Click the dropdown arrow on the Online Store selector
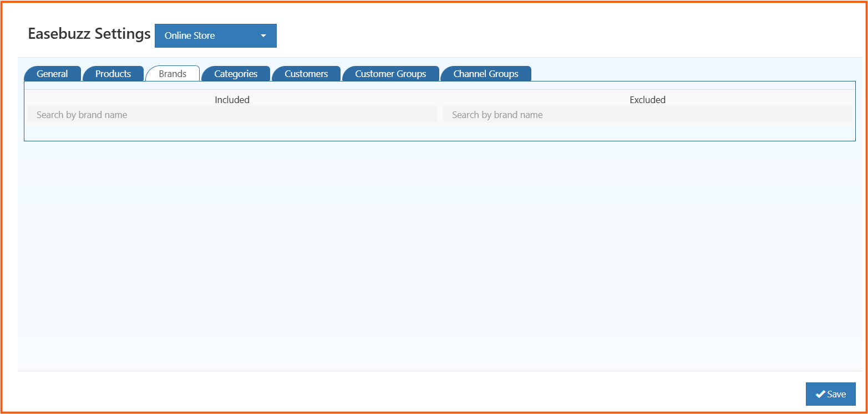 tap(263, 35)
